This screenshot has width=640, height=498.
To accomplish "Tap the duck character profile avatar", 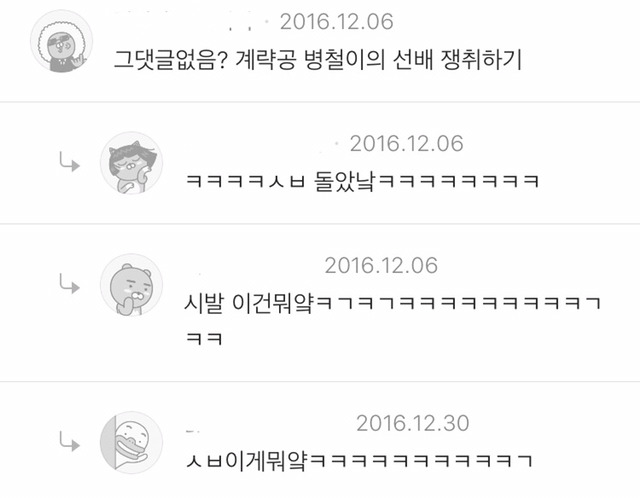I will [131, 442].
